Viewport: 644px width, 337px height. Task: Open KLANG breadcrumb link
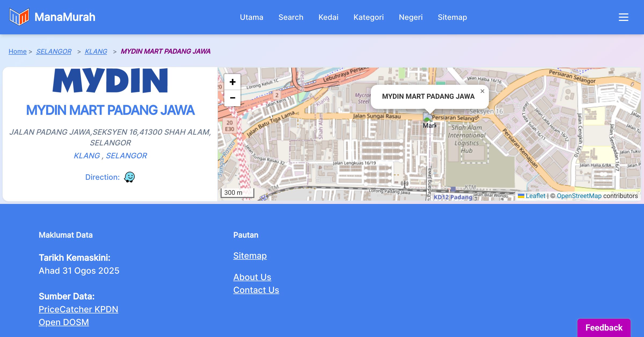click(x=96, y=51)
